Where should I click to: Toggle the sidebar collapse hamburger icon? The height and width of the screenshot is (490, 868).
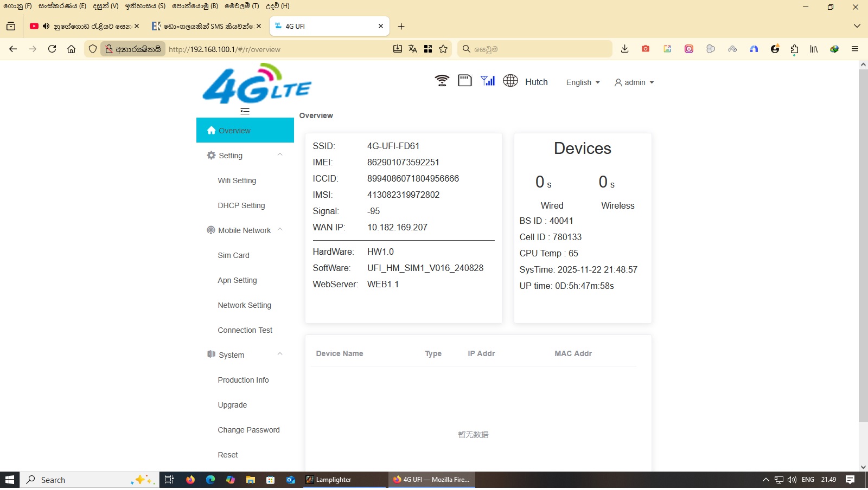point(245,111)
